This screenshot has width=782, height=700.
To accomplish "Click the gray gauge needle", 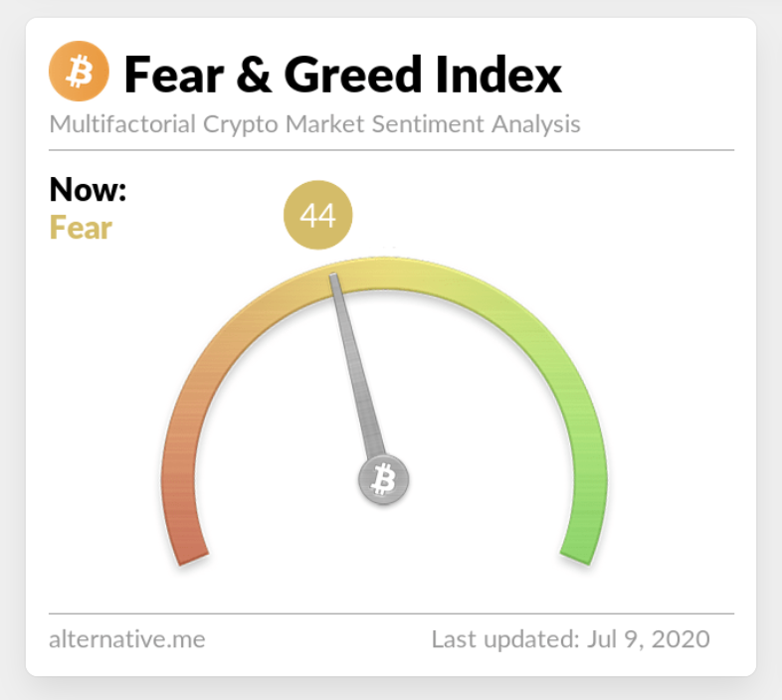I will pos(357,367).
